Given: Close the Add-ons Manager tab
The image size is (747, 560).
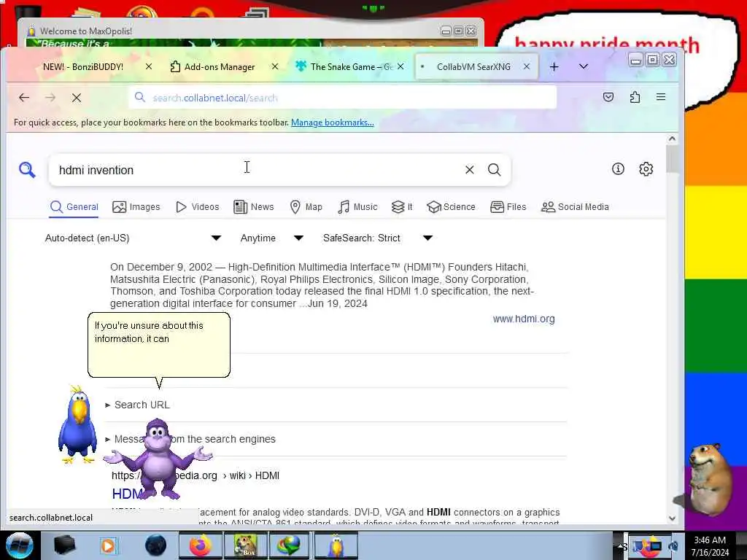Looking at the screenshot, I should click(x=275, y=66).
